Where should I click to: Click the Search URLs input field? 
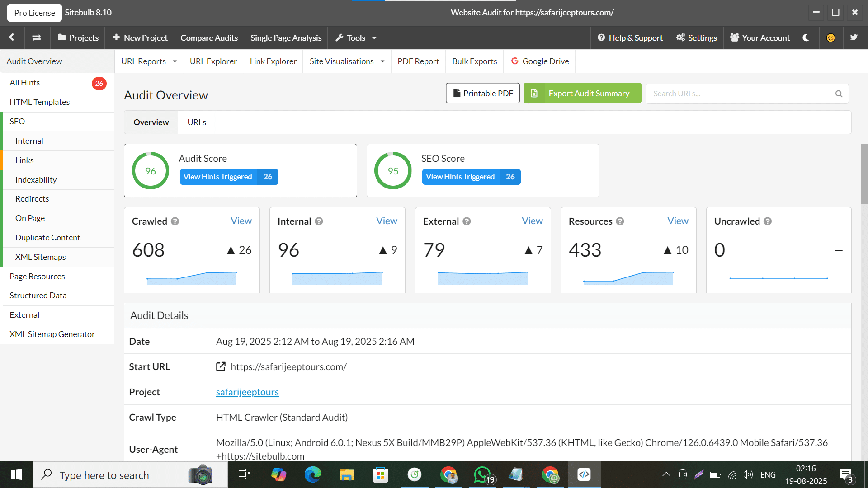click(x=747, y=94)
